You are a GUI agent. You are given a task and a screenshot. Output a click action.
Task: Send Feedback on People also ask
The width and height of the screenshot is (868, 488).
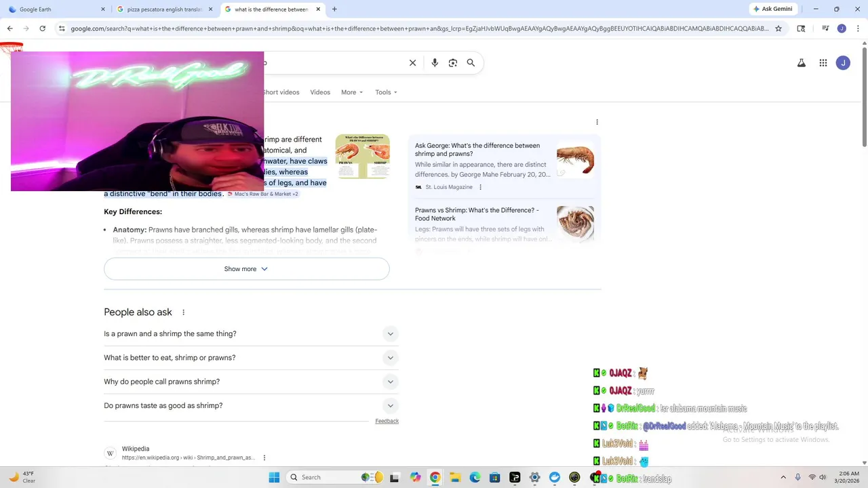point(387,421)
